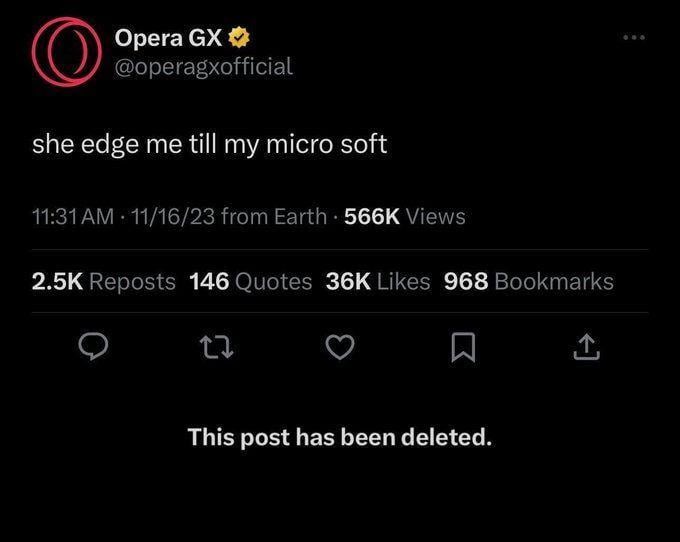
Task: Click the gold verified badge
Action: 238,39
